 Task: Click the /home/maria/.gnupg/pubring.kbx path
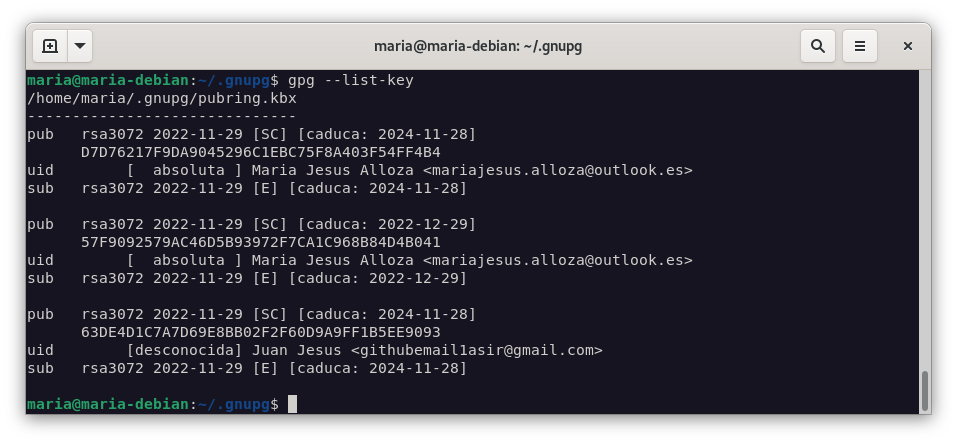click(162, 98)
